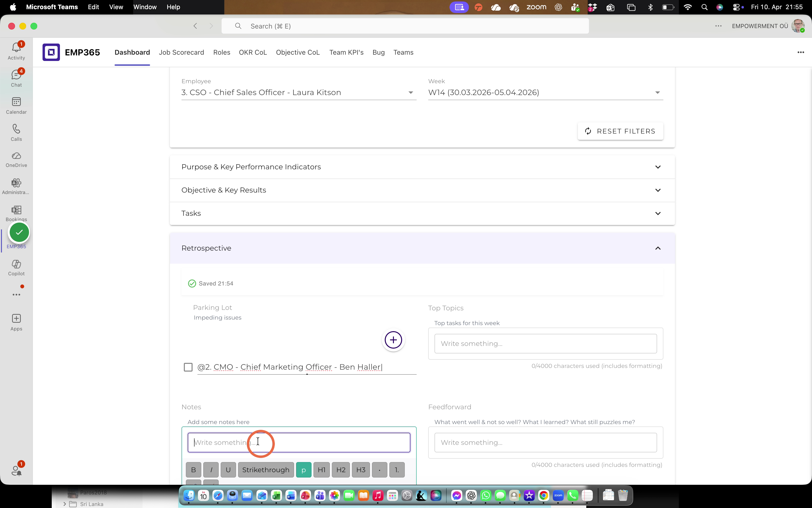Image resolution: width=812 pixels, height=508 pixels.
Task: Expand Purpose & Key Performance Indicators section
Action: (422, 167)
